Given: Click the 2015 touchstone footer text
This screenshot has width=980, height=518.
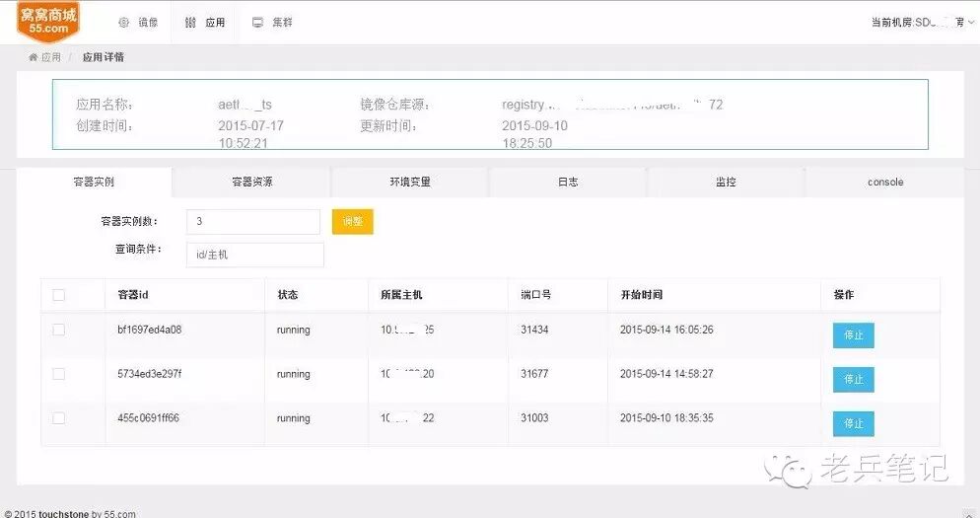Looking at the screenshot, I should [x=69, y=514].
